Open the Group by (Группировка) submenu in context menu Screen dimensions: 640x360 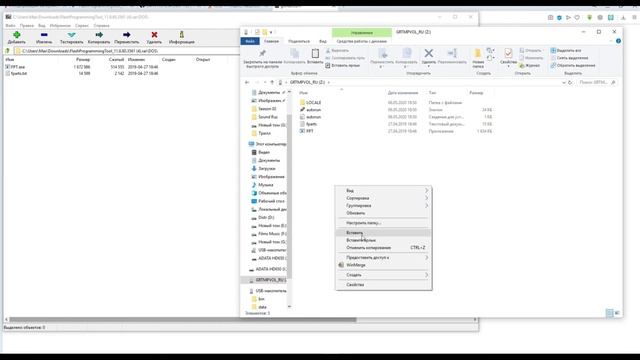tap(383, 205)
